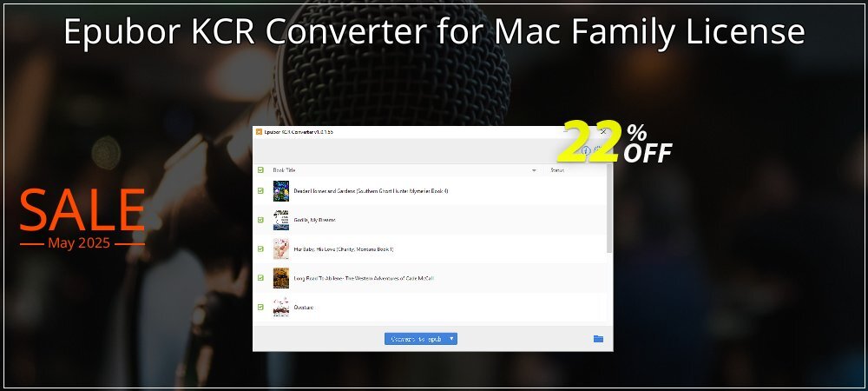868x391 pixels.
Task: Click the Deader Homes and Gardens title text
Action: (x=371, y=191)
